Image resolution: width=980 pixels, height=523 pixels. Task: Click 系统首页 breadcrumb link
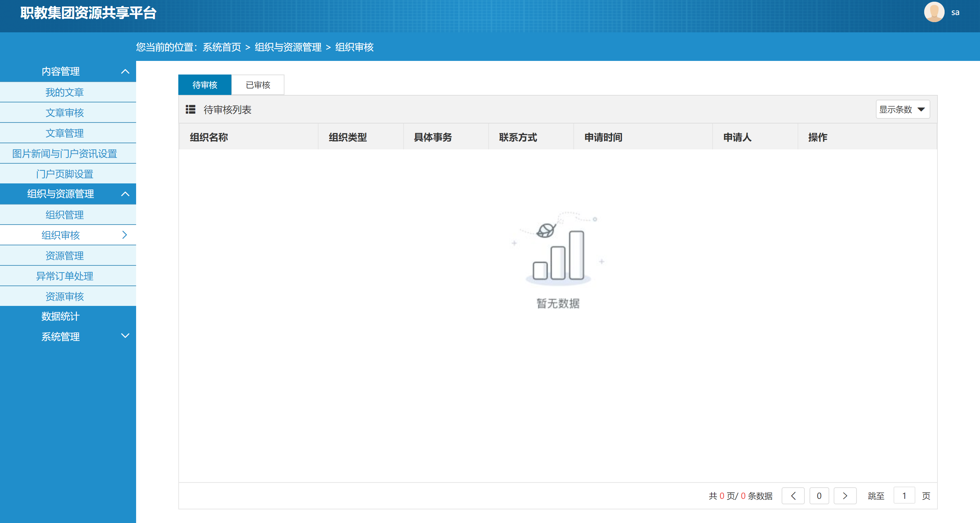coord(222,47)
